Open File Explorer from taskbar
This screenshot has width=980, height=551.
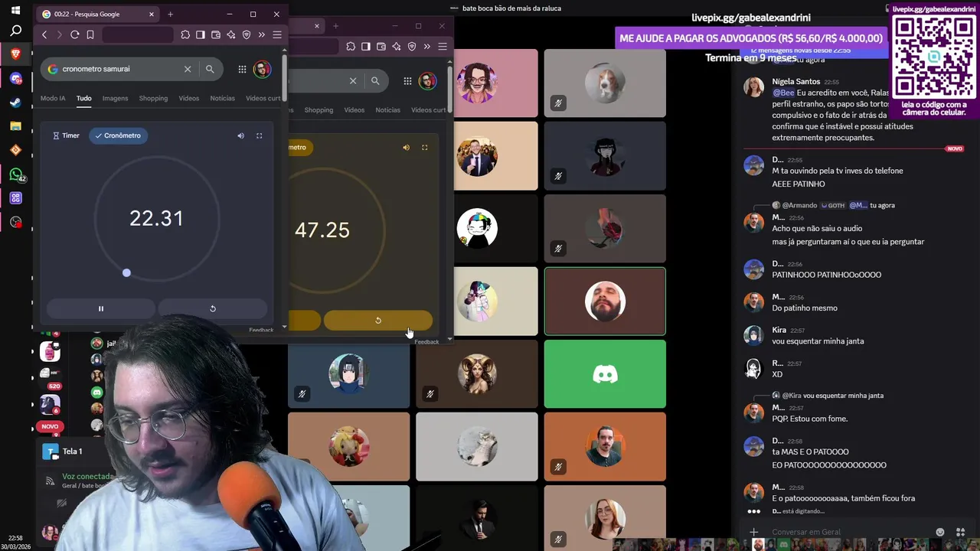coord(16,126)
